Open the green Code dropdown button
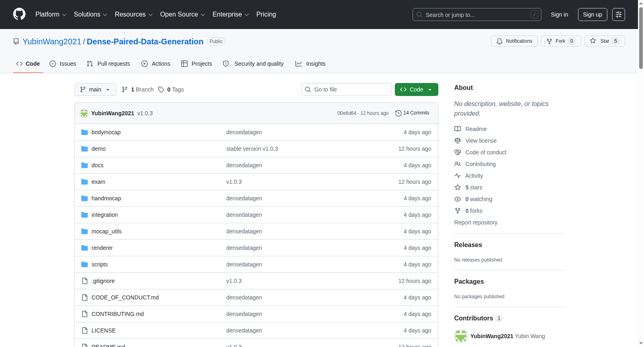The image size is (644, 347). pos(417,89)
